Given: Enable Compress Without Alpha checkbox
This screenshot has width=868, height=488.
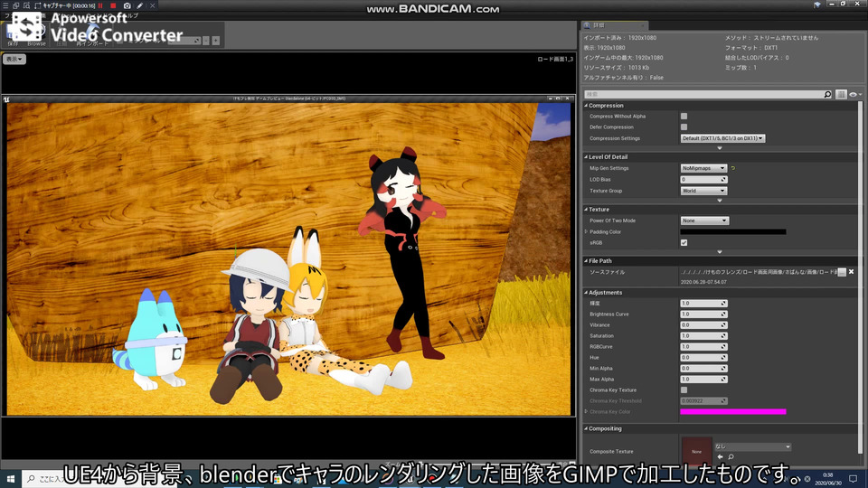Looking at the screenshot, I should pyautogui.click(x=684, y=117).
